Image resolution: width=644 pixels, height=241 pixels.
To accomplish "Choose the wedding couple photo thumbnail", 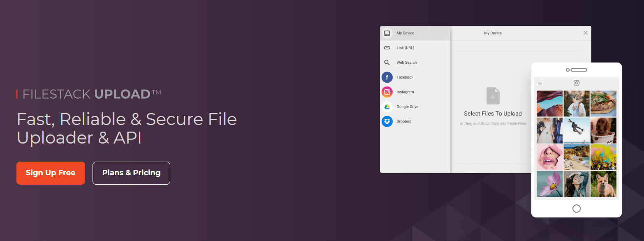I will point(549,130).
